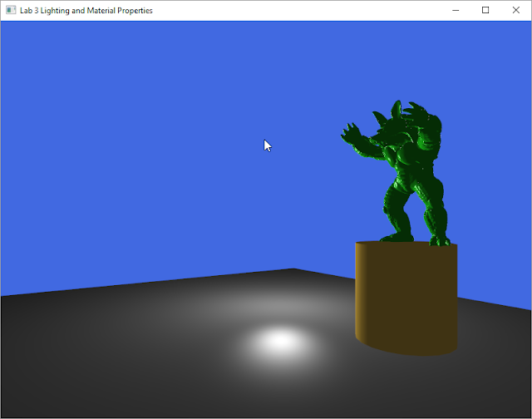Click the monster's left leg
532x419 pixels.
click(396, 210)
